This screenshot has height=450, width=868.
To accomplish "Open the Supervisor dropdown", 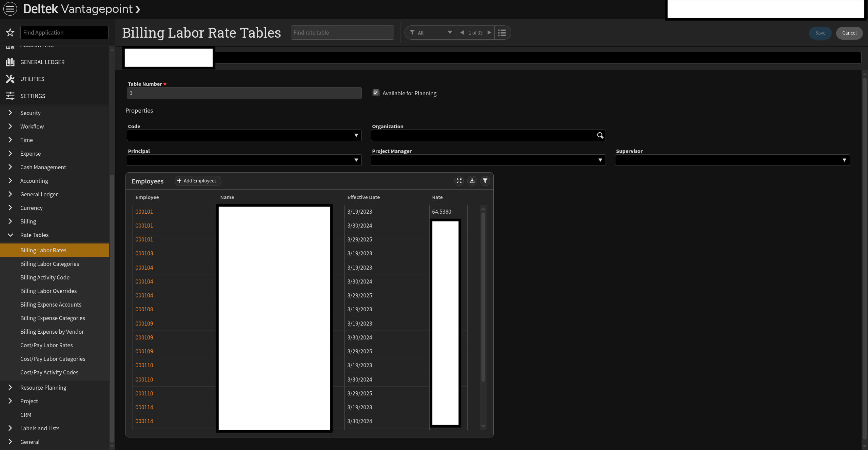I will coord(844,160).
